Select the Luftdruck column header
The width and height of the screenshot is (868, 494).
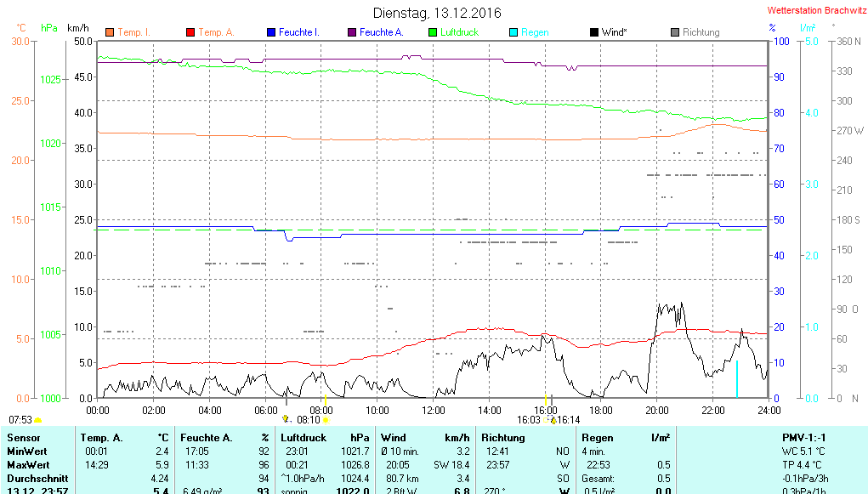[x=304, y=438]
